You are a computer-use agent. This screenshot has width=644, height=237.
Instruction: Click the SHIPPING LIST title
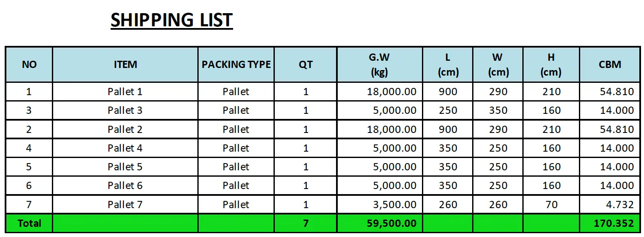pos(171,20)
